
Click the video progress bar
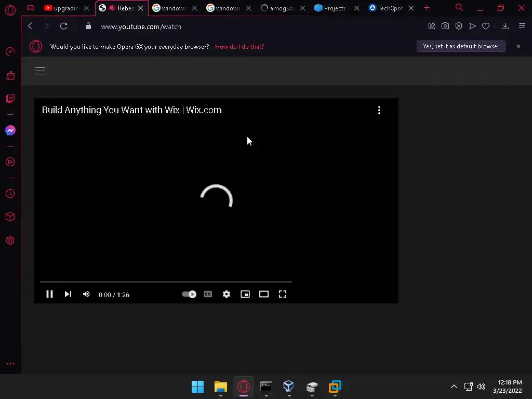click(x=166, y=282)
